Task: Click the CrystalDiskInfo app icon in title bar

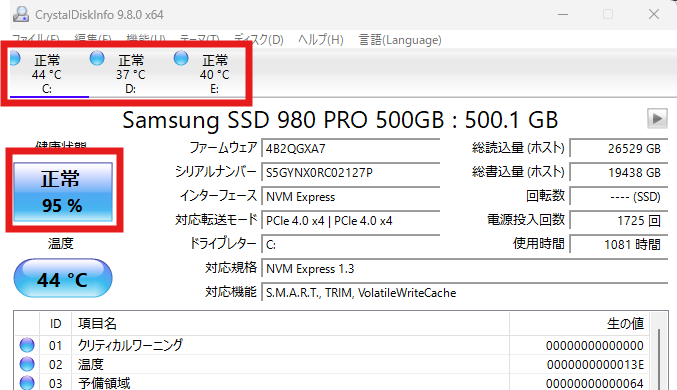Action: click(21, 14)
